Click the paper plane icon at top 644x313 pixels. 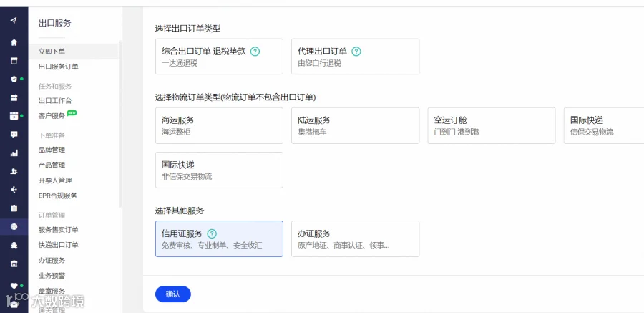[x=14, y=20]
